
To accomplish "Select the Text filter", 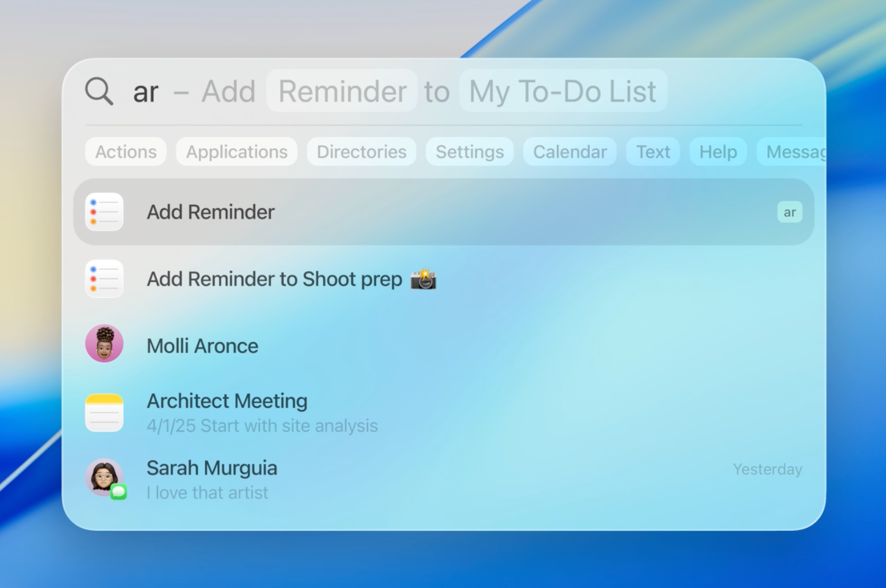I will click(653, 152).
